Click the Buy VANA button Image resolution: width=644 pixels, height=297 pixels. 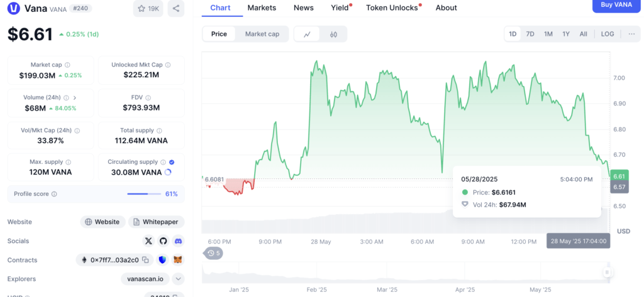[x=616, y=5]
